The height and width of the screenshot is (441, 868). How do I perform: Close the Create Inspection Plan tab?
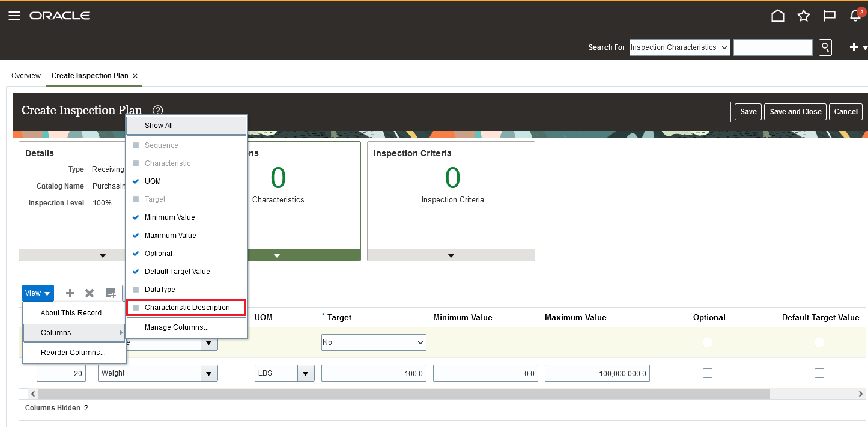pos(135,76)
